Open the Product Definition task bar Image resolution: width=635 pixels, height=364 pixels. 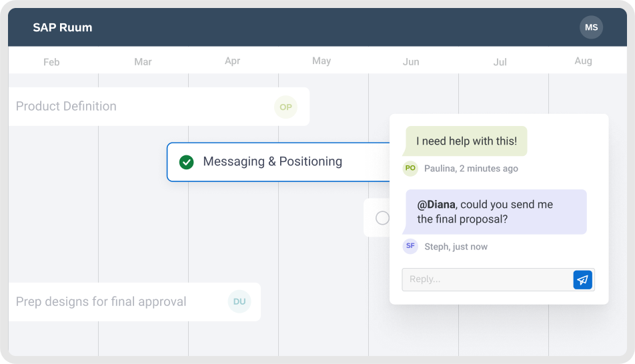coord(133,107)
